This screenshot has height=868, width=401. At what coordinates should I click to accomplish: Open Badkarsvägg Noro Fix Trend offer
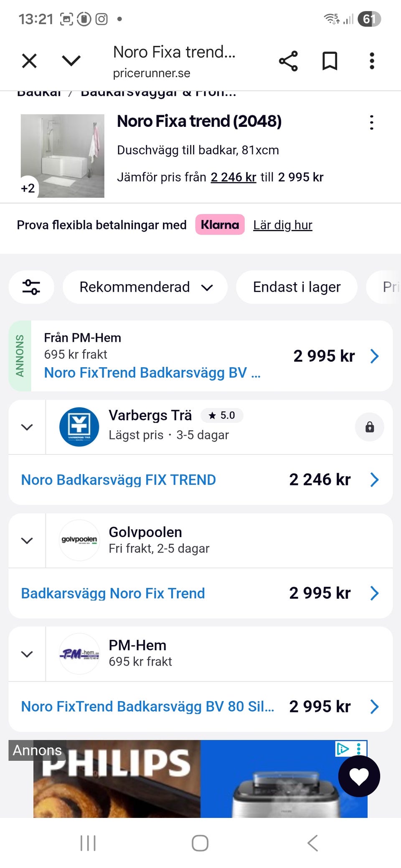pyautogui.click(x=113, y=593)
